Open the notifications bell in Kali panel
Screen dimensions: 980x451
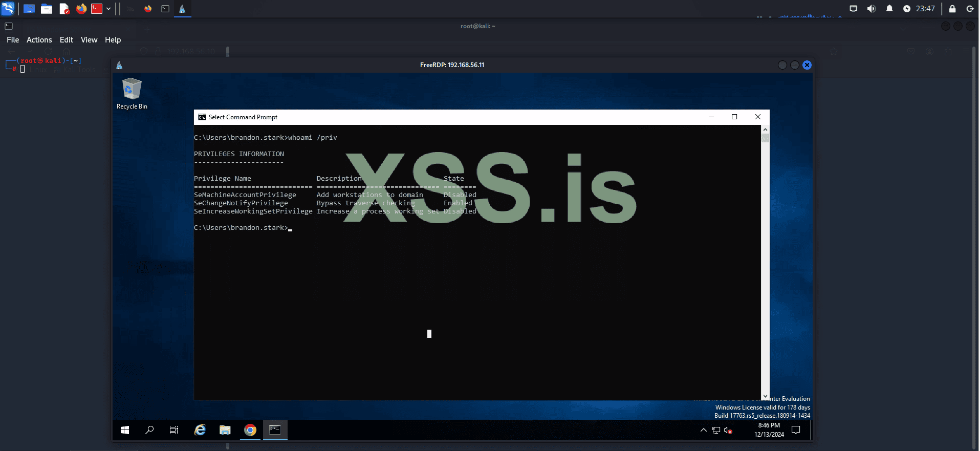pos(889,9)
